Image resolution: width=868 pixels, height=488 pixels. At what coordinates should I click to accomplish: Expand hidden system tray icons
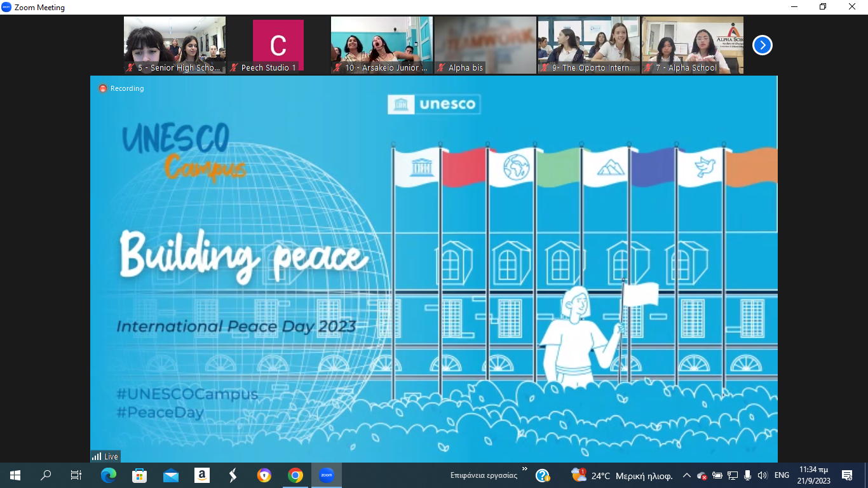click(687, 475)
